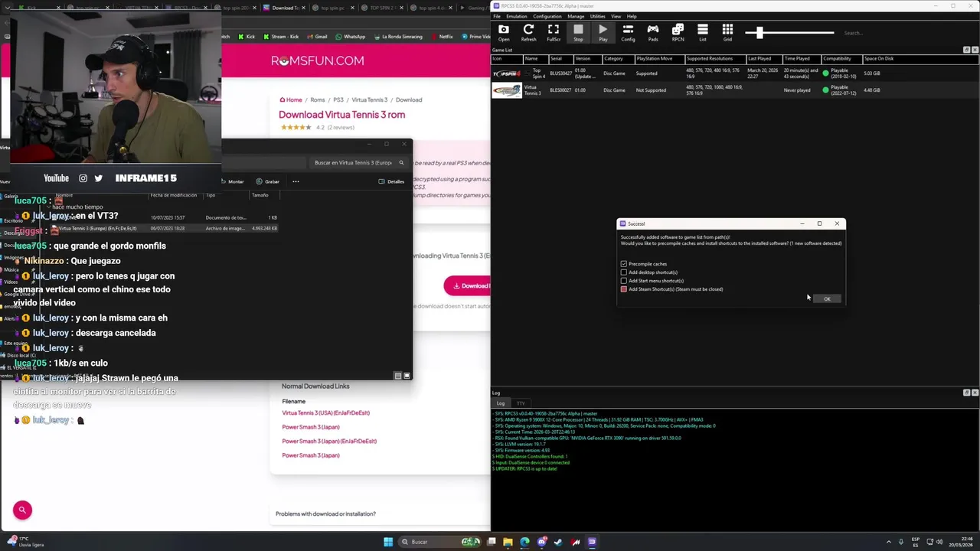Open the Virtua Tennis 3 breadcrumb link

point(369,99)
